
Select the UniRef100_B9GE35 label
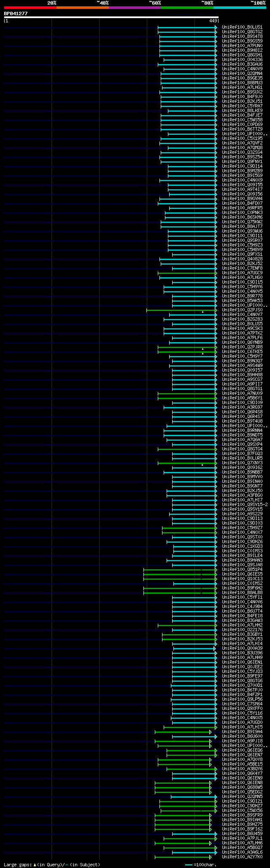[x=242, y=78]
